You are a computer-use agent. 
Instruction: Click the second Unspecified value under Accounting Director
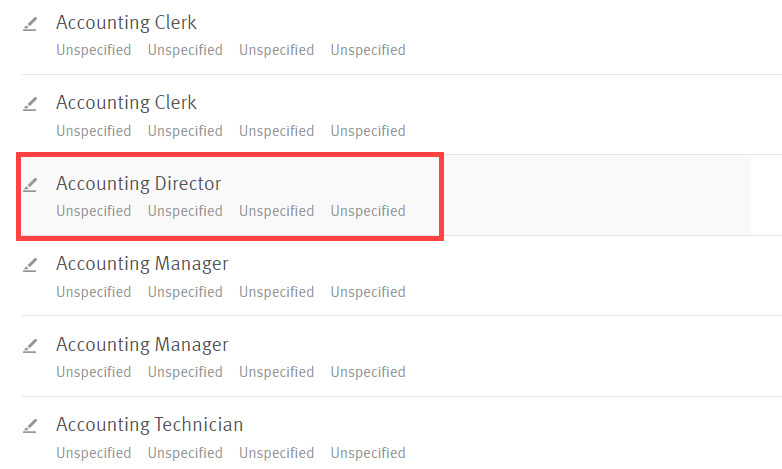coord(185,211)
